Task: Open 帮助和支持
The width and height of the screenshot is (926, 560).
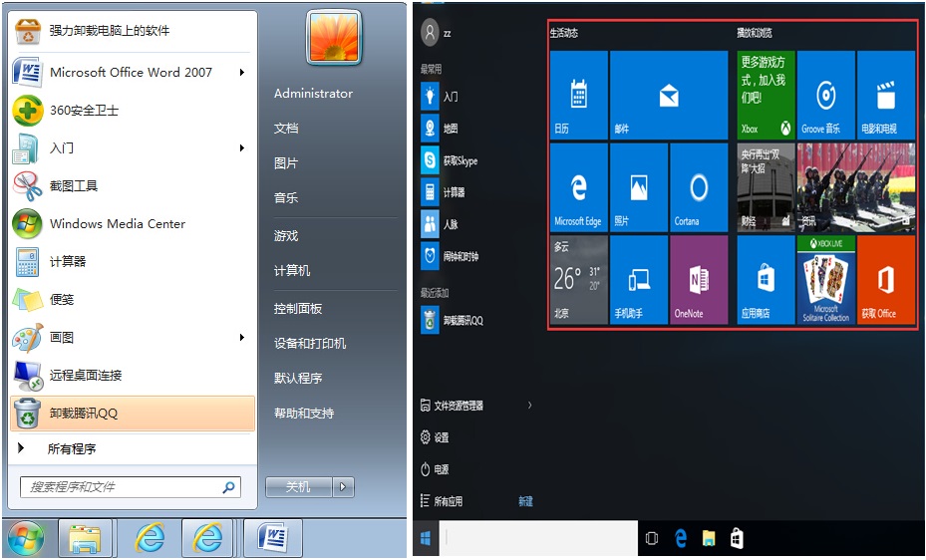Action: tap(304, 414)
